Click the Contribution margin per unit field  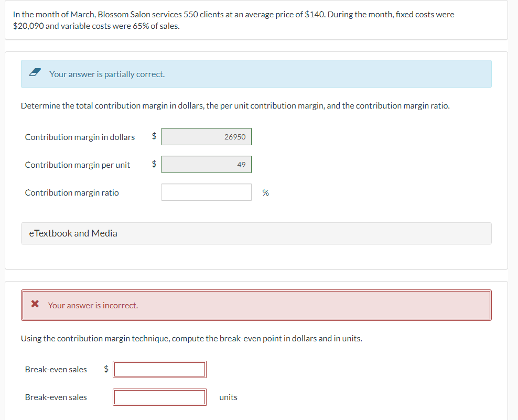(206, 164)
